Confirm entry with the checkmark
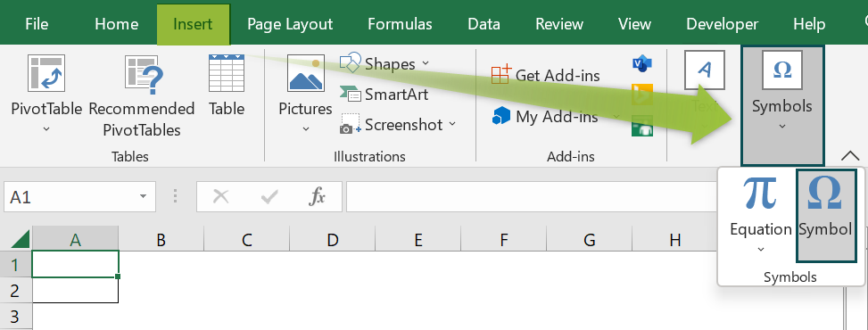The height and width of the screenshot is (330, 868). tap(269, 196)
